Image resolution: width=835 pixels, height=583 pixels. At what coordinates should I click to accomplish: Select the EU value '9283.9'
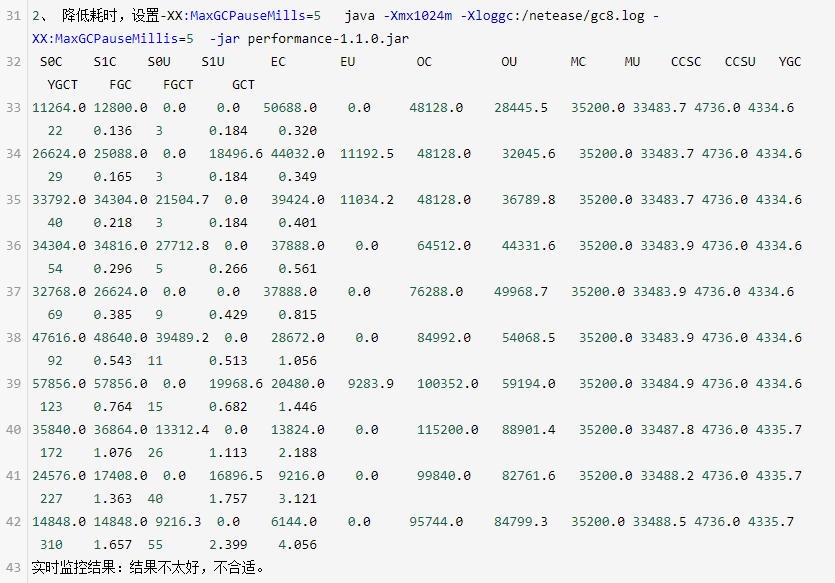(370, 384)
